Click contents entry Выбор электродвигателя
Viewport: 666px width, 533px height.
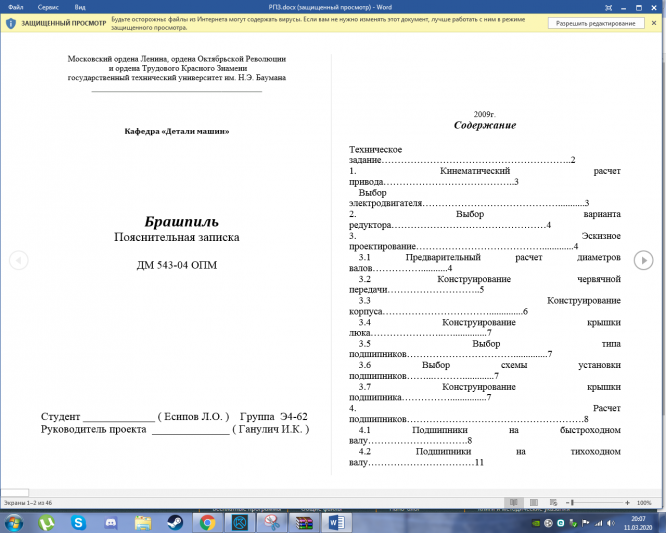coord(469,198)
